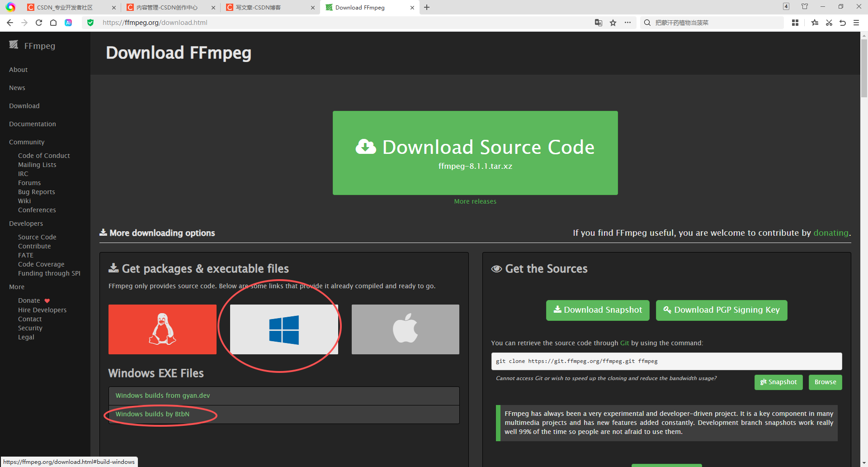Click the browser logo icon
868x467 pixels.
click(x=10, y=7)
